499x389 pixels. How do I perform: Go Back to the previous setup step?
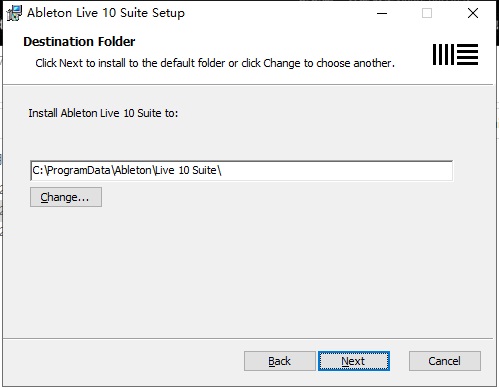pos(280,361)
